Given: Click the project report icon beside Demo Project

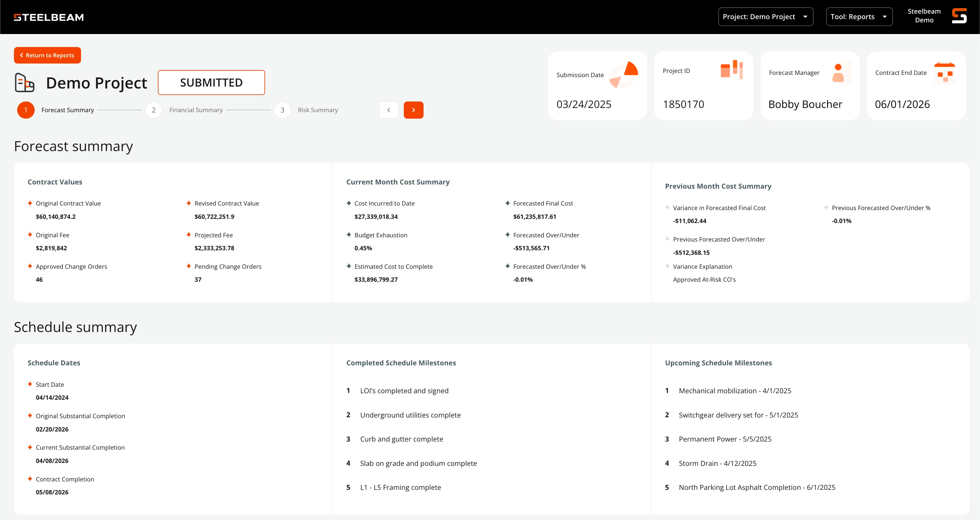Looking at the screenshot, I should (x=24, y=83).
